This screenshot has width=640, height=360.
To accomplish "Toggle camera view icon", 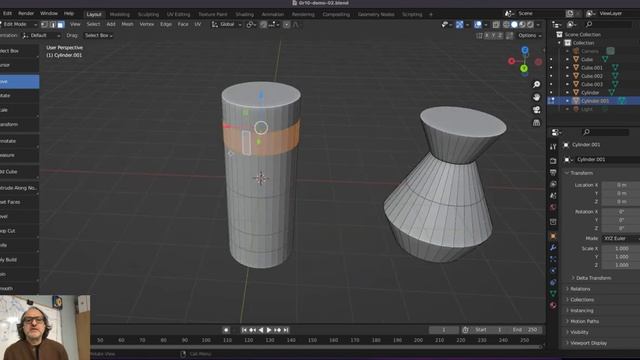I will click(537, 110).
